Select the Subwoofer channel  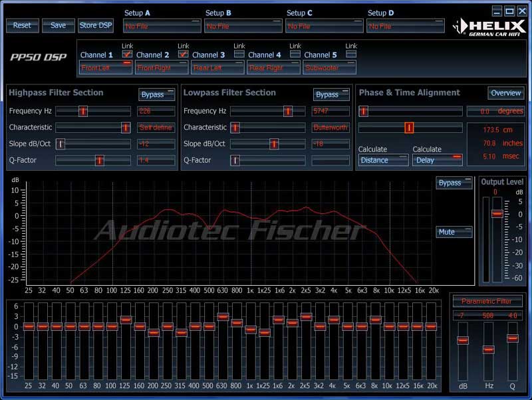coord(329,68)
